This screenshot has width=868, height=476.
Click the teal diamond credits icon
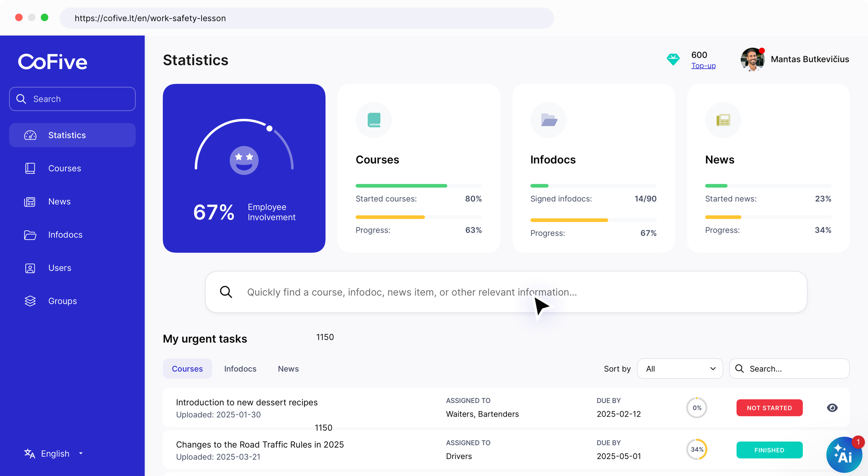pyautogui.click(x=673, y=59)
